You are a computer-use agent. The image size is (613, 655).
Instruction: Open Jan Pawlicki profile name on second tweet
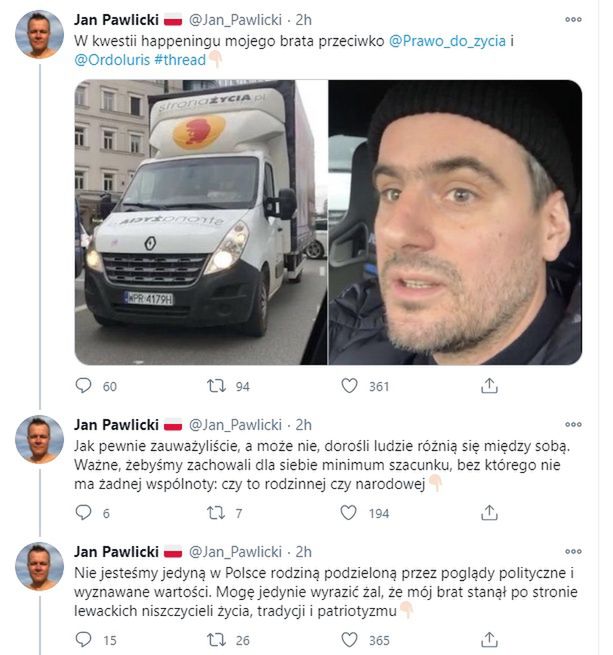115,424
